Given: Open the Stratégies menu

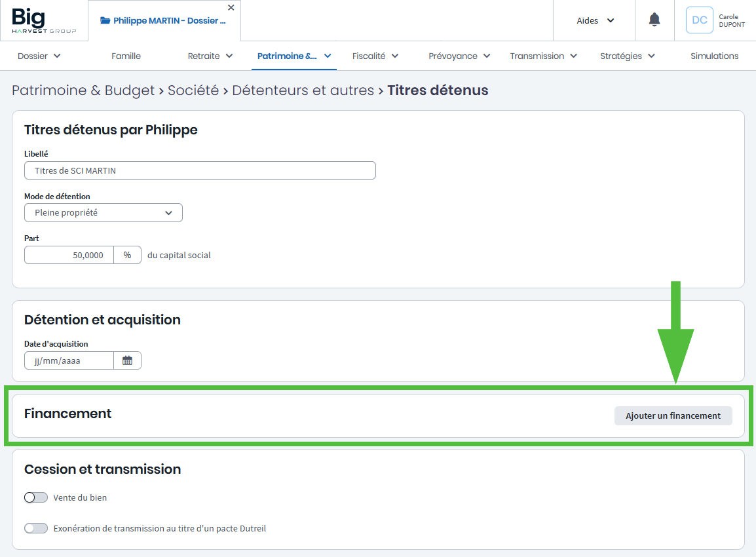Looking at the screenshot, I should 627,56.
